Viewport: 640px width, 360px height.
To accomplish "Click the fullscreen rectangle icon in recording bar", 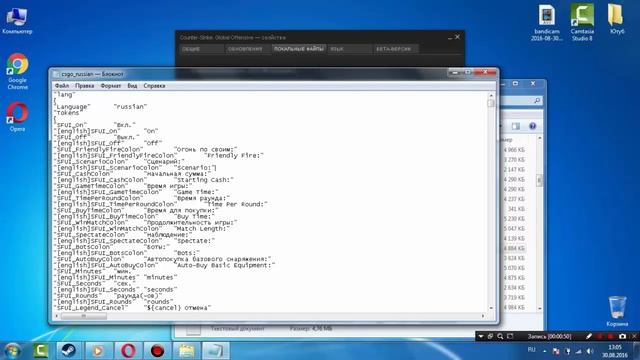I will 510,336.
